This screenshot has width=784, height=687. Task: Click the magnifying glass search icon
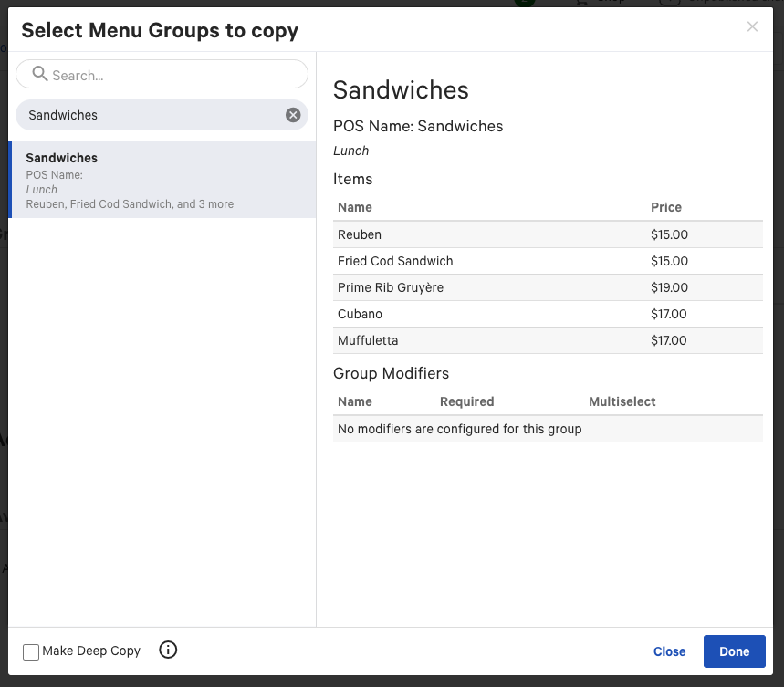tap(39, 74)
